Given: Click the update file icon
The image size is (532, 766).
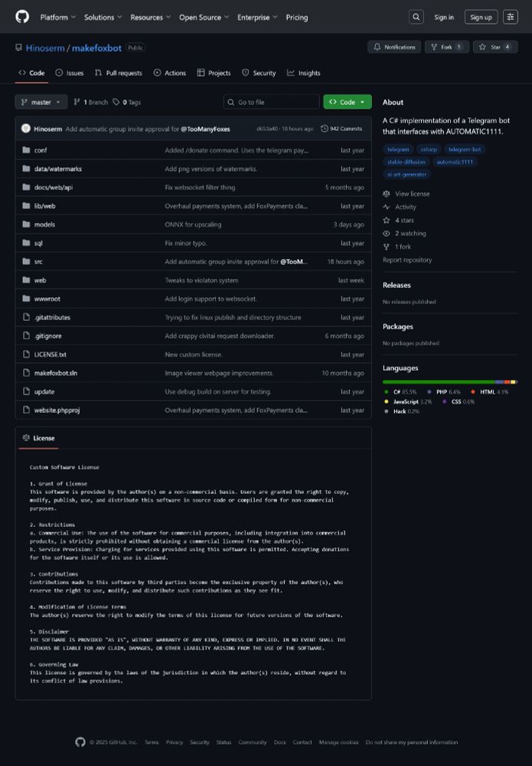Looking at the screenshot, I should click(26, 391).
